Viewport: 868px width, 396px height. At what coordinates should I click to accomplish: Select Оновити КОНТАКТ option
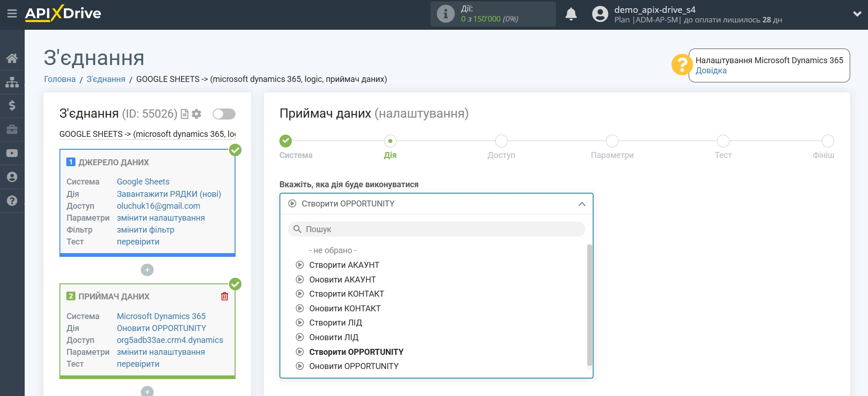345,309
